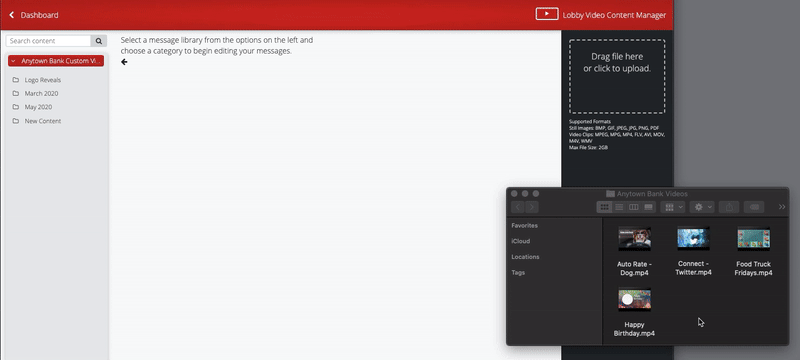Click the magnifier search button
The image size is (800, 360).
[99, 41]
